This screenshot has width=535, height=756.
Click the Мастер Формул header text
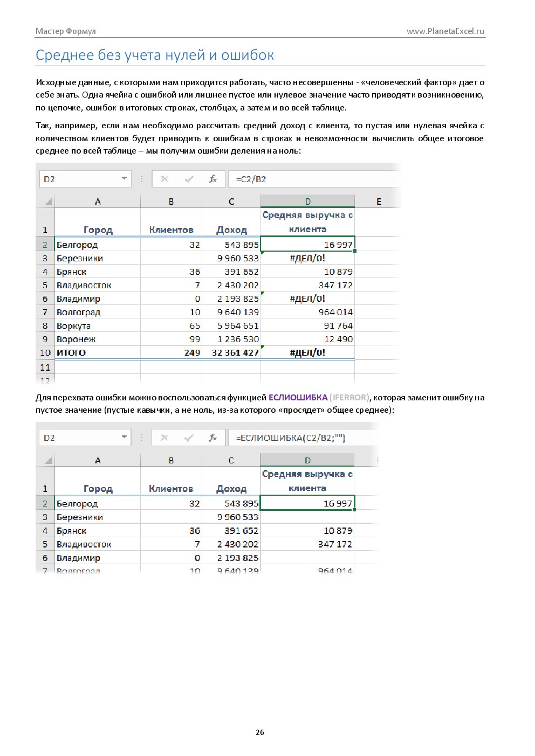pyautogui.click(x=66, y=31)
